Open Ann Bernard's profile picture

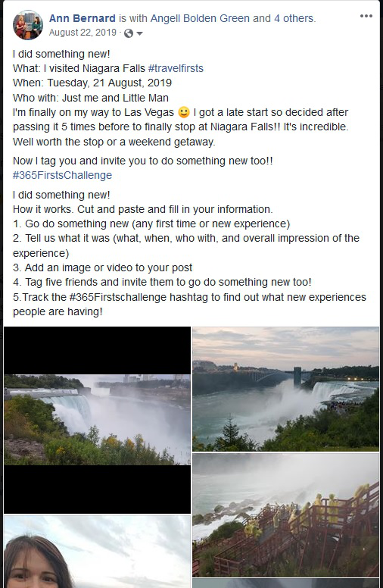click(28, 25)
